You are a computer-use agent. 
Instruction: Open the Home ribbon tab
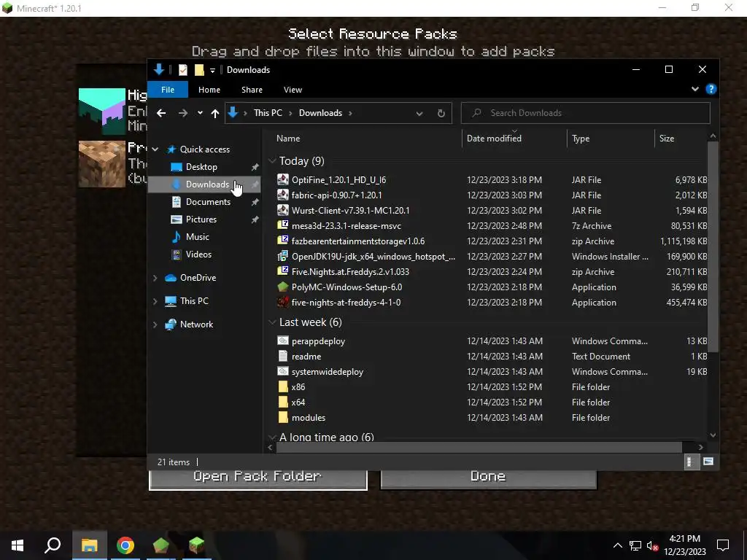coord(209,90)
